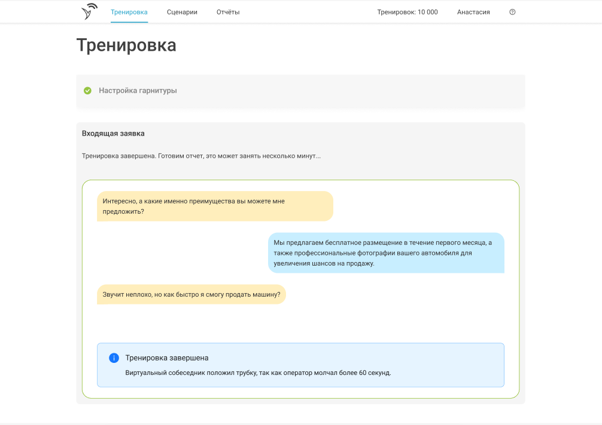Expand the Настройка гарнитуры section
This screenshot has width=602, height=425.
138,91
